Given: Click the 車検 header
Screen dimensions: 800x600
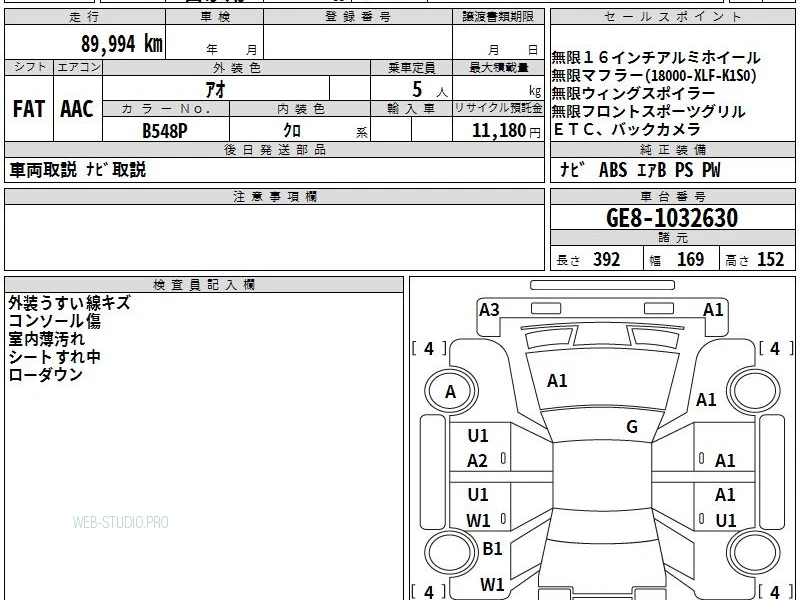Looking at the screenshot, I should tap(215, 17).
